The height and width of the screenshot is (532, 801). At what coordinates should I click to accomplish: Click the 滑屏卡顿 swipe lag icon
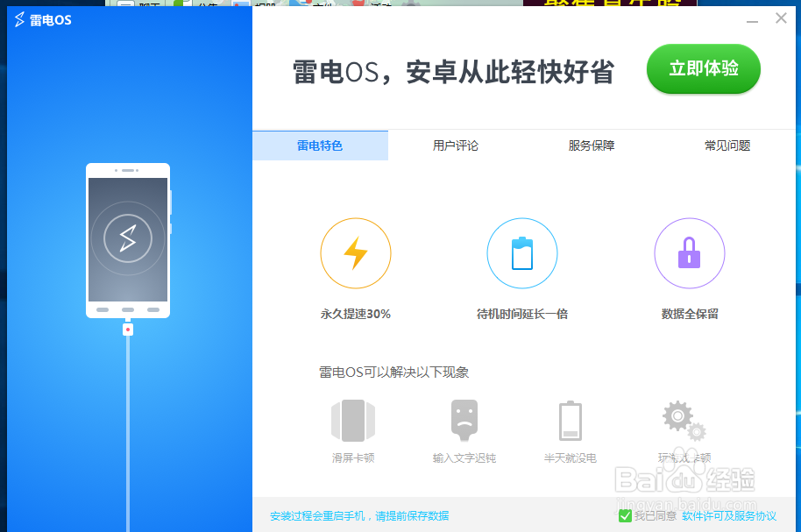coord(353,421)
